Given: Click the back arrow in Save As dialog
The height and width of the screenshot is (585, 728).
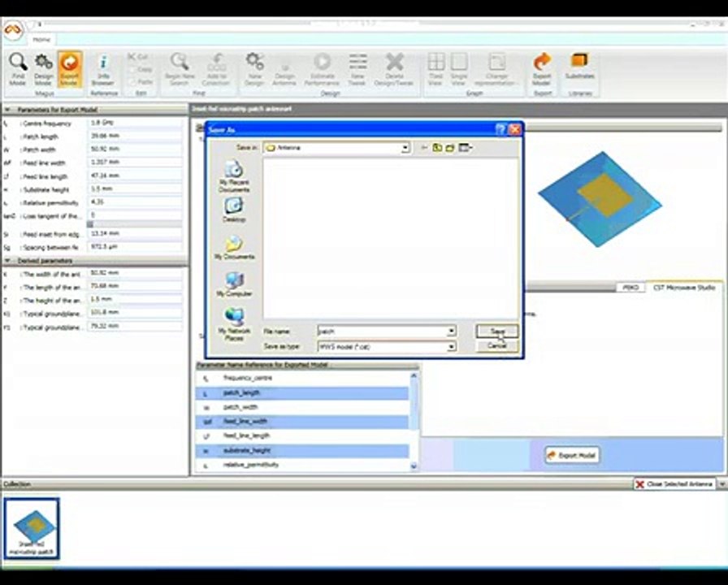Looking at the screenshot, I should tap(424, 148).
